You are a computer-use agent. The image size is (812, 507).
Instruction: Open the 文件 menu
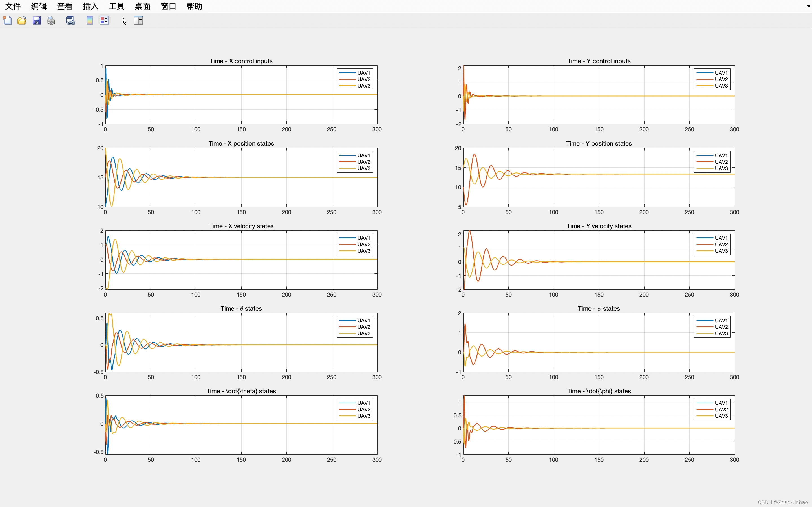pos(13,6)
